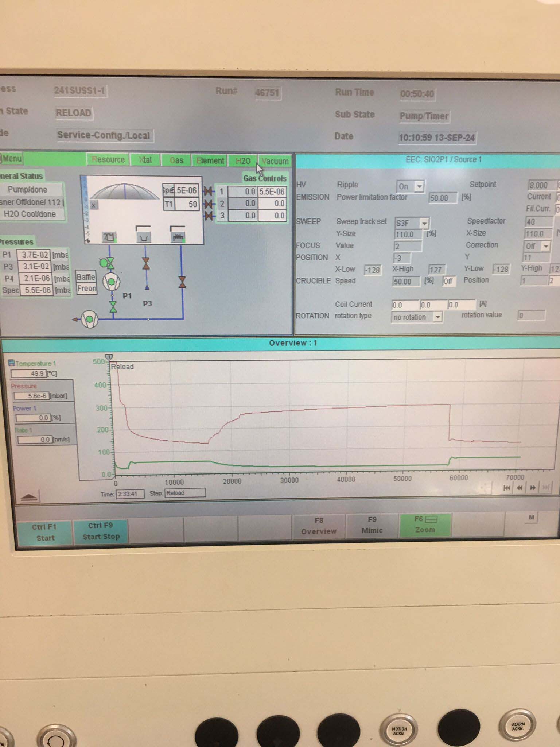
Task: Click the brown valve on right bypass line
Action: (182, 282)
